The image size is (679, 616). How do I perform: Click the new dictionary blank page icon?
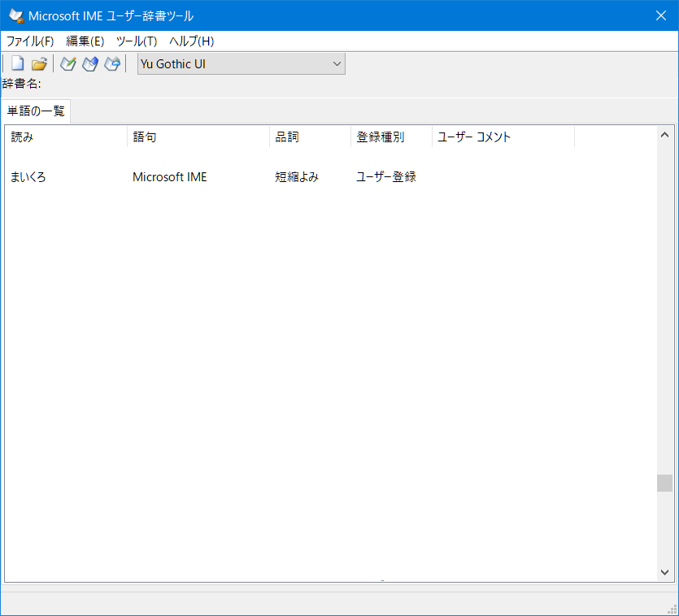point(17,64)
